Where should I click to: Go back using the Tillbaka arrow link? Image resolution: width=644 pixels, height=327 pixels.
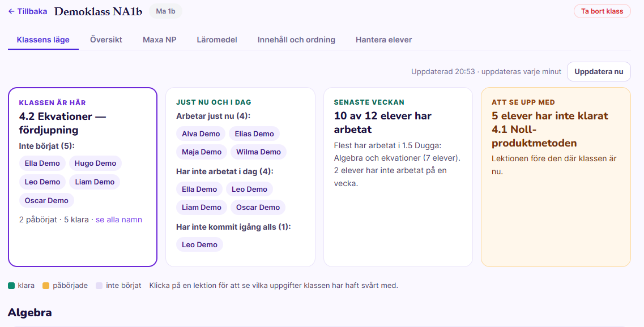tap(28, 11)
